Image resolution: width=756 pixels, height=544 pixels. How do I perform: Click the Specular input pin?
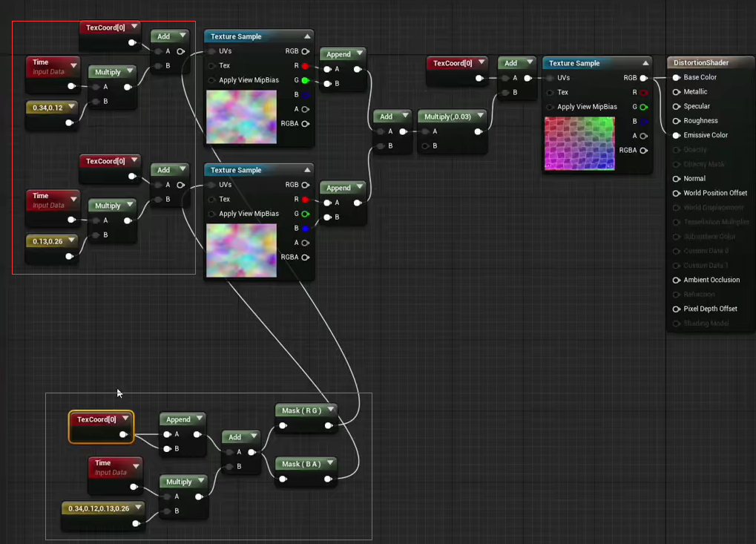pyautogui.click(x=677, y=107)
